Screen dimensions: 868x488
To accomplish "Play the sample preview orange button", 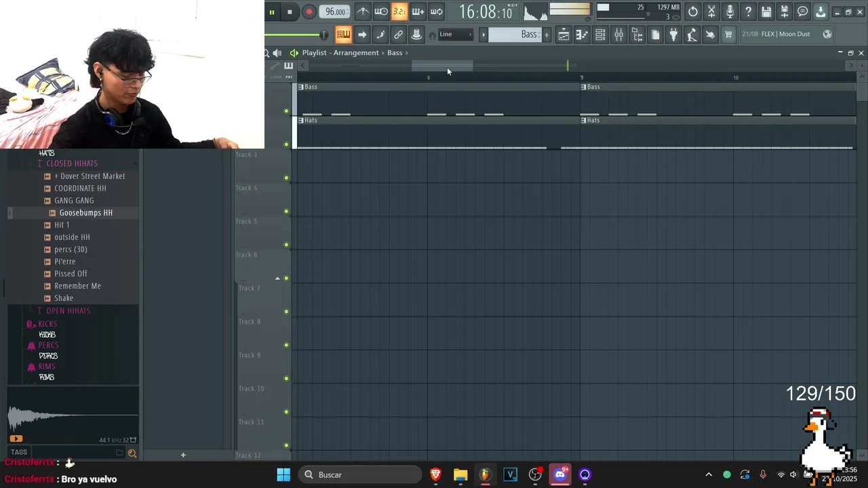I will (16, 439).
